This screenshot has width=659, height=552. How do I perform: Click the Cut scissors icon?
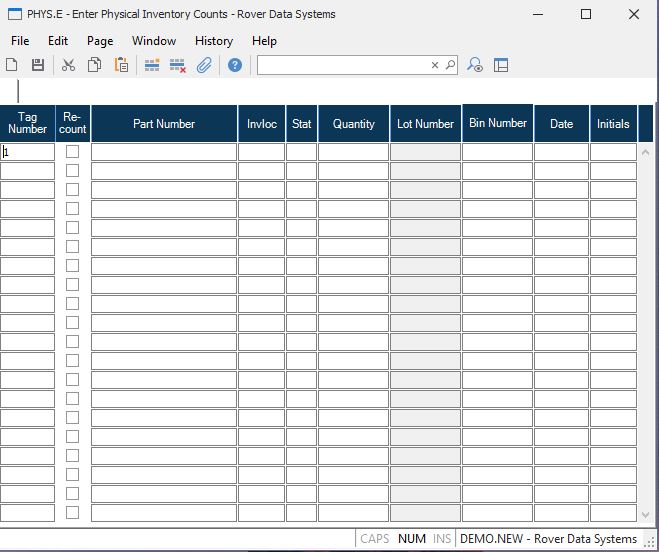click(68, 65)
